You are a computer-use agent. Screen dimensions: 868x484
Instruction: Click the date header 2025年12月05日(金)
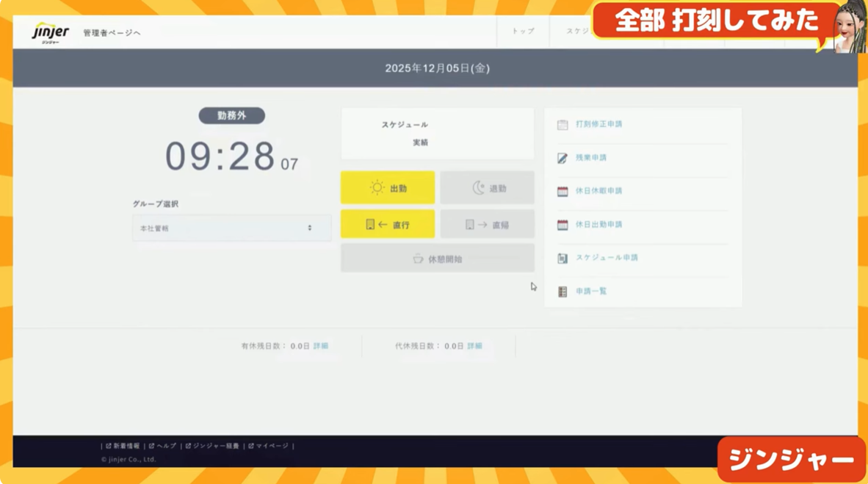[438, 68]
